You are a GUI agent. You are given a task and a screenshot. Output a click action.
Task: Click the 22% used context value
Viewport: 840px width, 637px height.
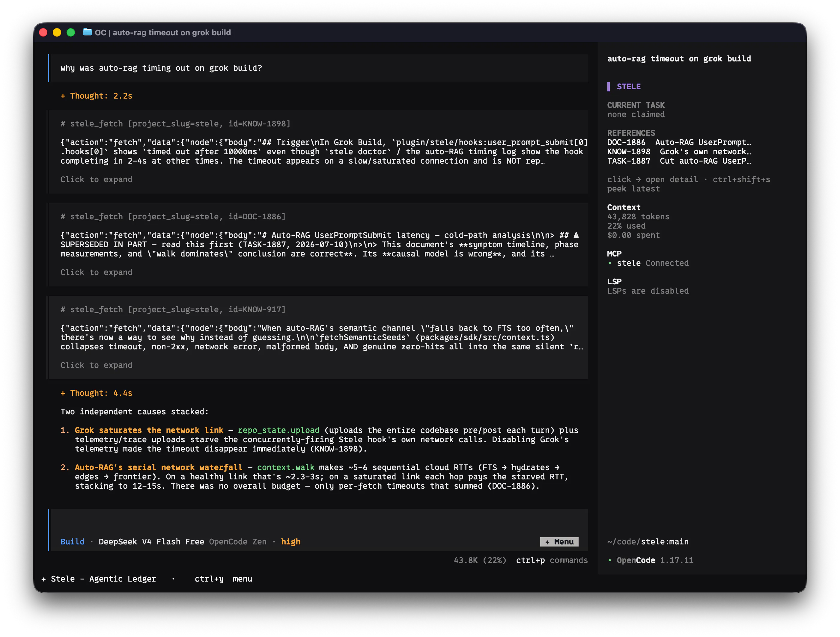pyautogui.click(x=626, y=226)
